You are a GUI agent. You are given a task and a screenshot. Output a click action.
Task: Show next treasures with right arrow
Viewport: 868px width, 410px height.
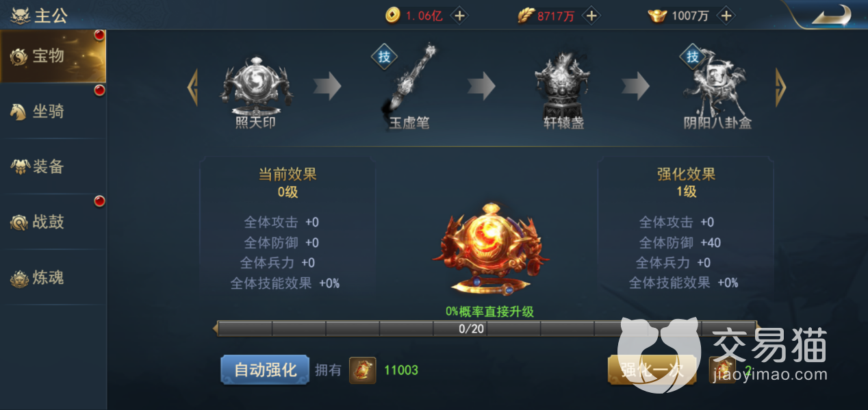780,87
